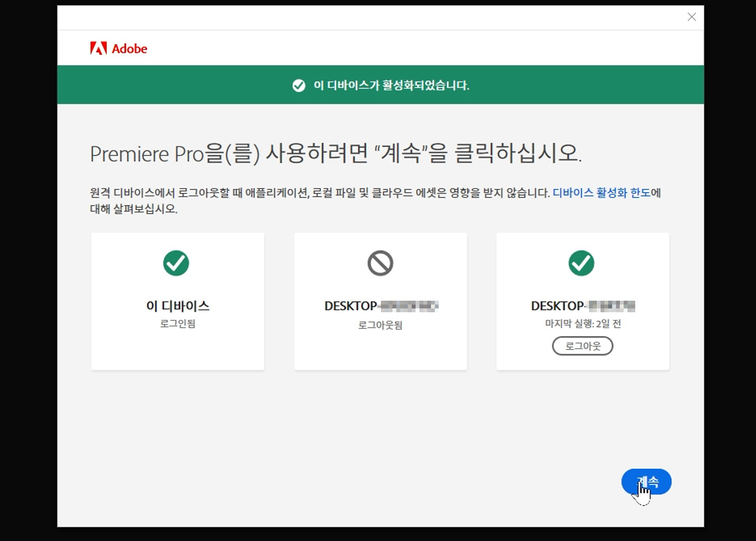This screenshot has width=756, height=541.
Task: Click DESKTOP name above 마지막 실행 text
Action: click(583, 306)
